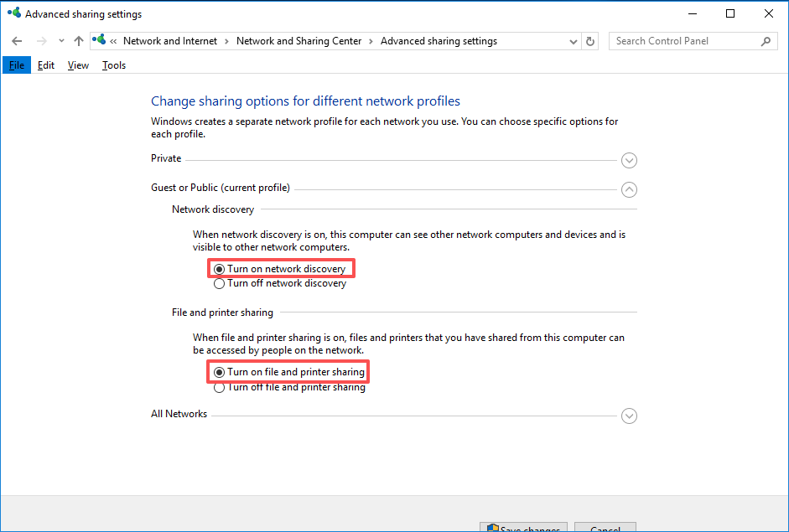Click the address bar network icon
The height and width of the screenshot is (532, 789).
99,39
